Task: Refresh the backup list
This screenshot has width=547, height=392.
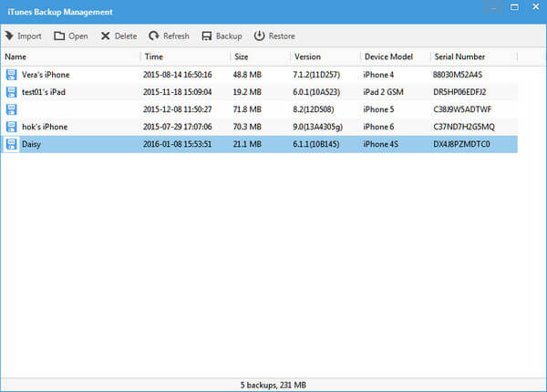Action: tap(154, 36)
